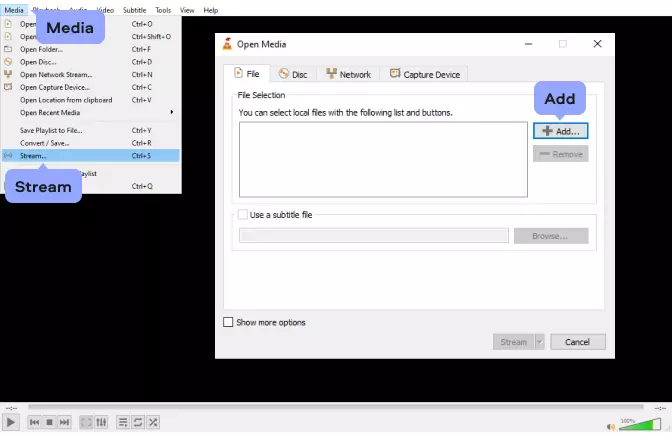
Task: Toggle fullscreen video icon
Action: tap(86, 422)
